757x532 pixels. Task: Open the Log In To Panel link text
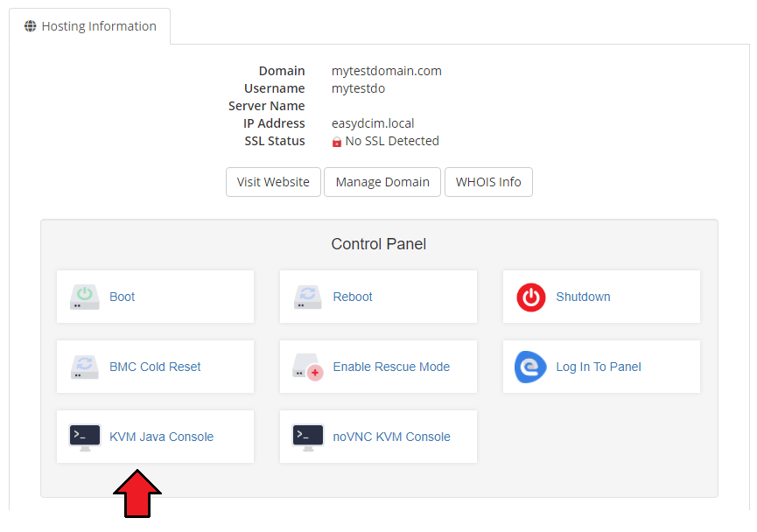(x=599, y=367)
